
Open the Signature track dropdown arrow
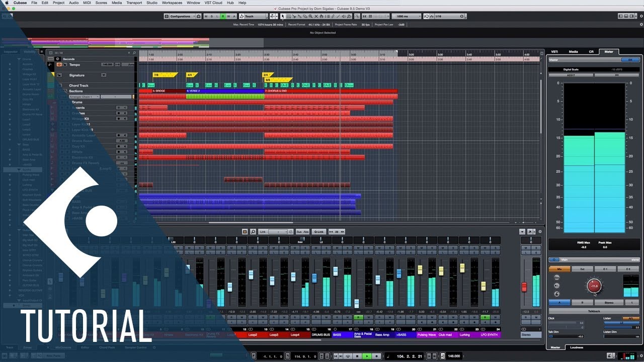click(x=104, y=75)
